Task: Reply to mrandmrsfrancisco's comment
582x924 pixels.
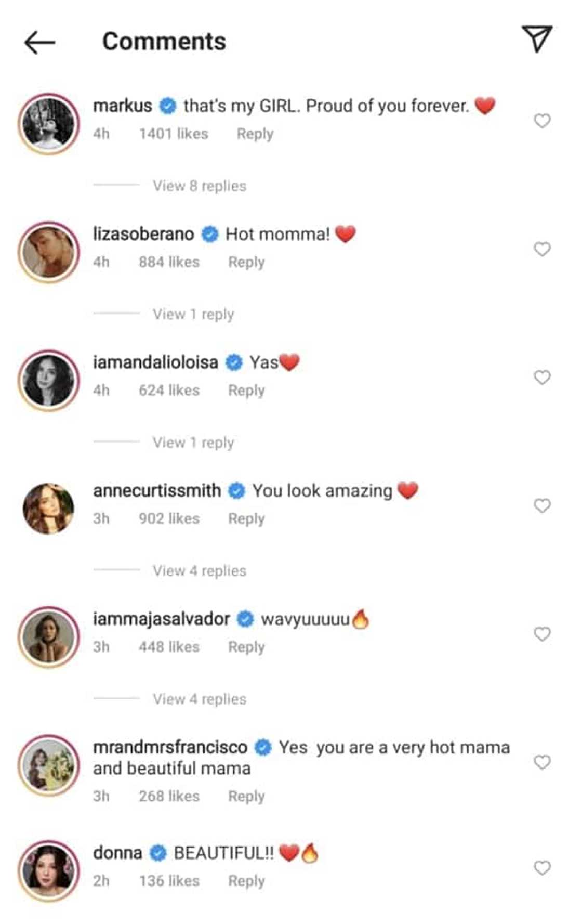Action: pyautogui.click(x=246, y=796)
